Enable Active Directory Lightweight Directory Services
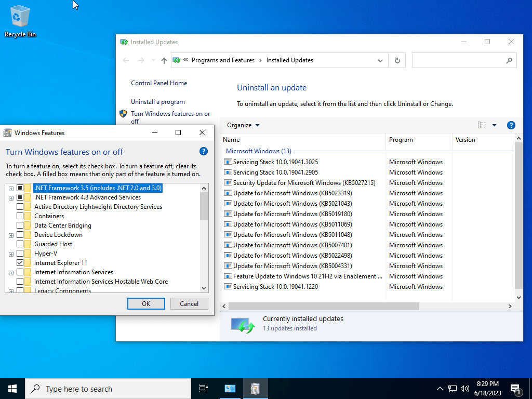 (x=20, y=207)
